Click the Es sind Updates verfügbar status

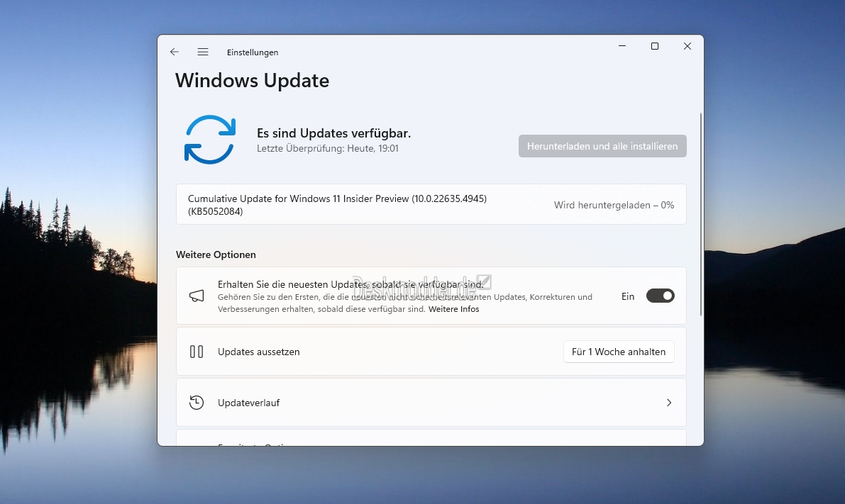pos(333,133)
